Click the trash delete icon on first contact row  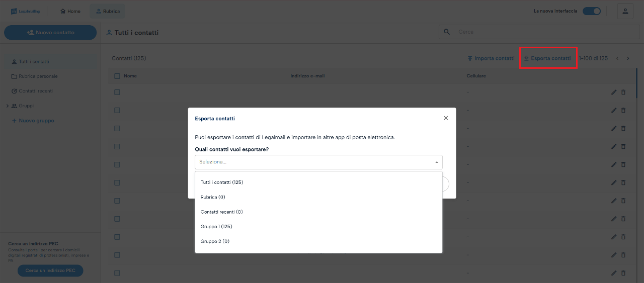click(623, 92)
